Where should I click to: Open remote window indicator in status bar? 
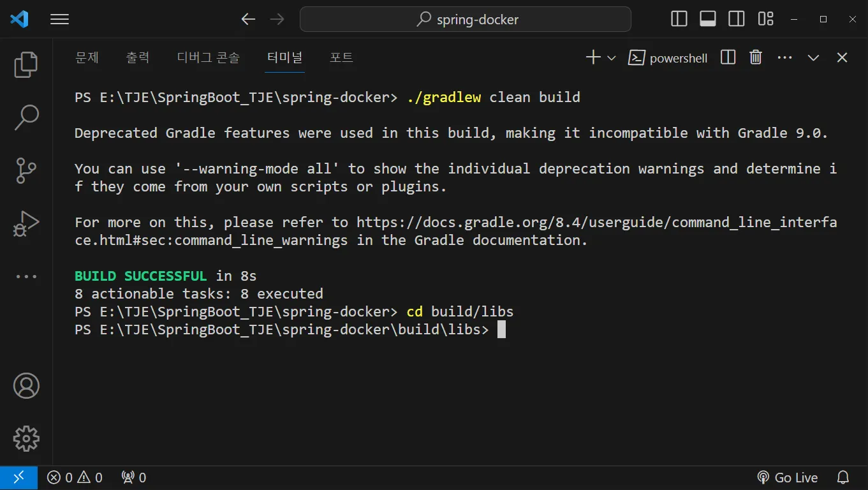coord(19,477)
